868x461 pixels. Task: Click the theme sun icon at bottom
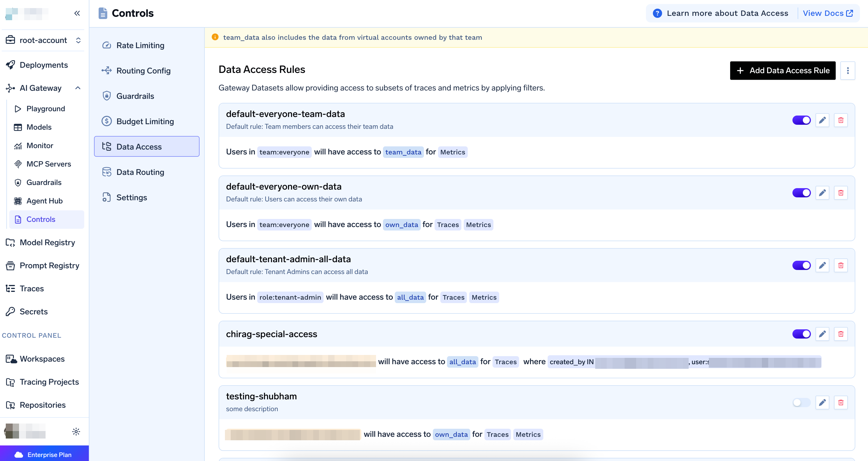(x=76, y=431)
